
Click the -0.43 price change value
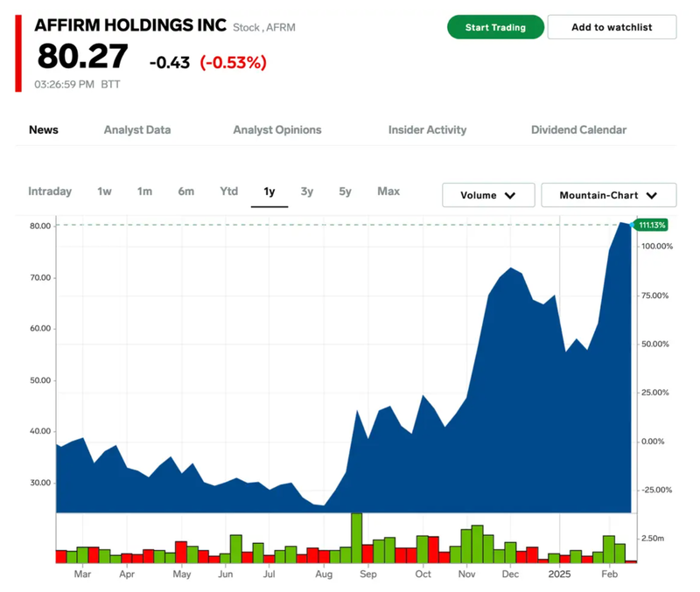click(x=169, y=62)
